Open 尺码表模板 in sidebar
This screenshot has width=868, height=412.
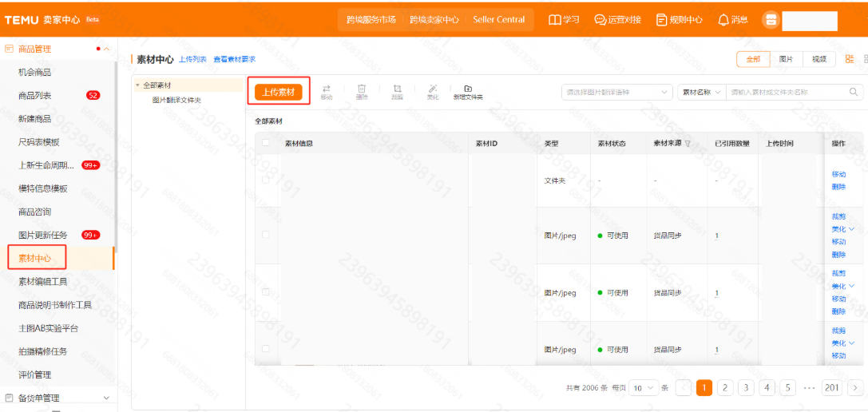click(39, 142)
